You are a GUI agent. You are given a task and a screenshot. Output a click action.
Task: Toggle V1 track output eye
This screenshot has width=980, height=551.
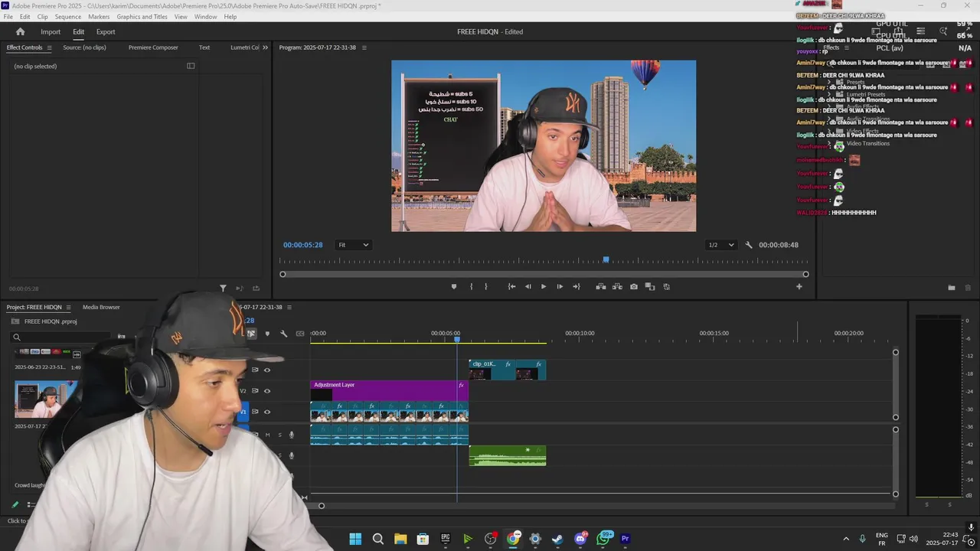[x=267, y=412]
